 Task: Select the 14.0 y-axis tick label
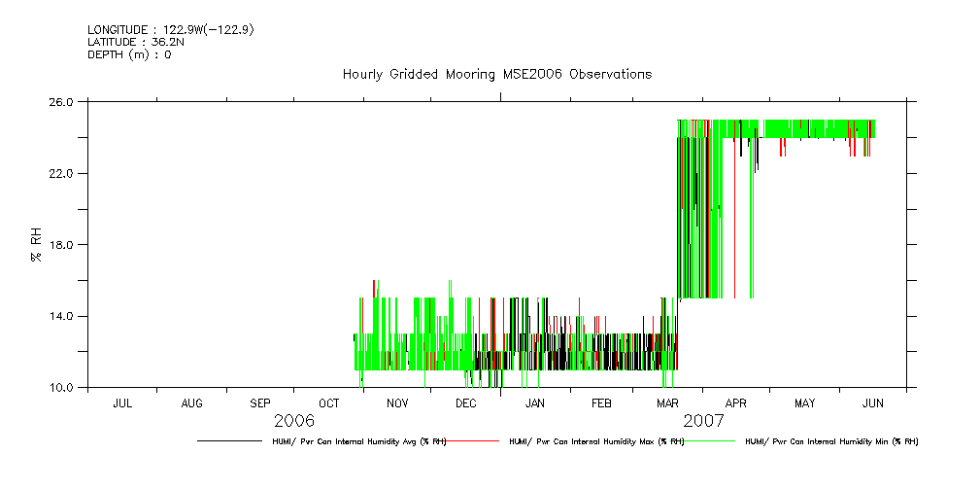click(62, 316)
